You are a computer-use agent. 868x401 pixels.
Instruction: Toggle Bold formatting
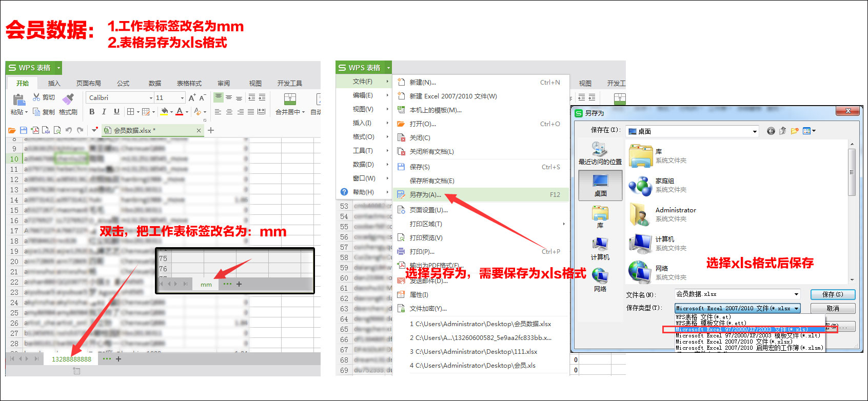(92, 112)
